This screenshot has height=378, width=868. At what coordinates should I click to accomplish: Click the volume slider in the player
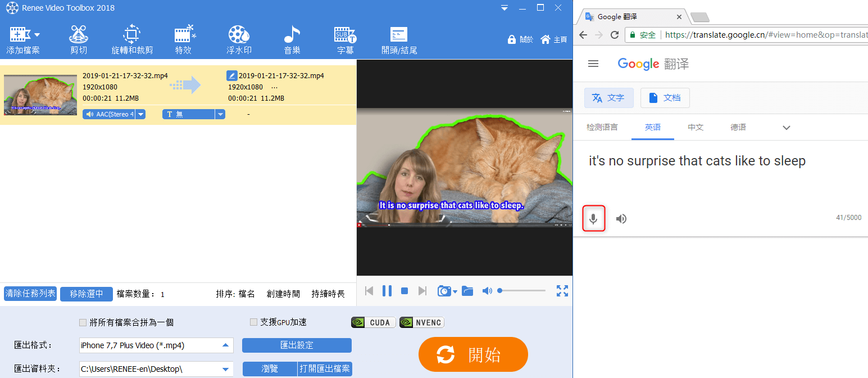click(x=522, y=291)
